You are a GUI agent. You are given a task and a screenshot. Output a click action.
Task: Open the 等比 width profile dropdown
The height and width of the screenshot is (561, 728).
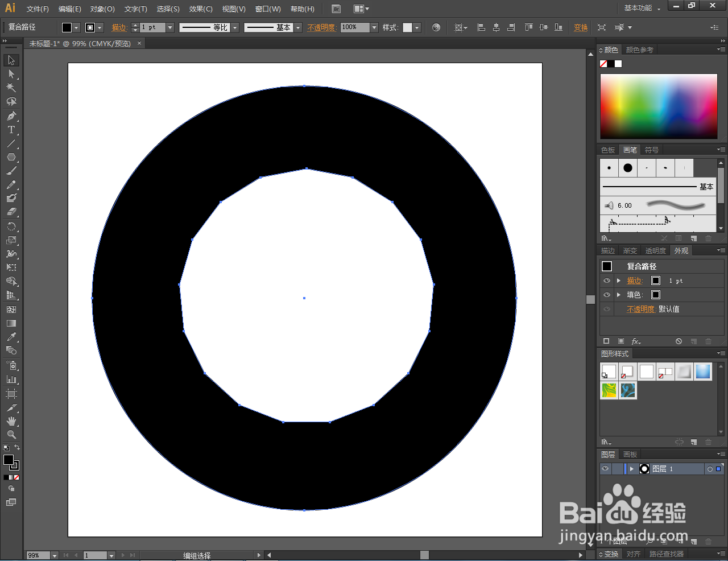click(235, 27)
